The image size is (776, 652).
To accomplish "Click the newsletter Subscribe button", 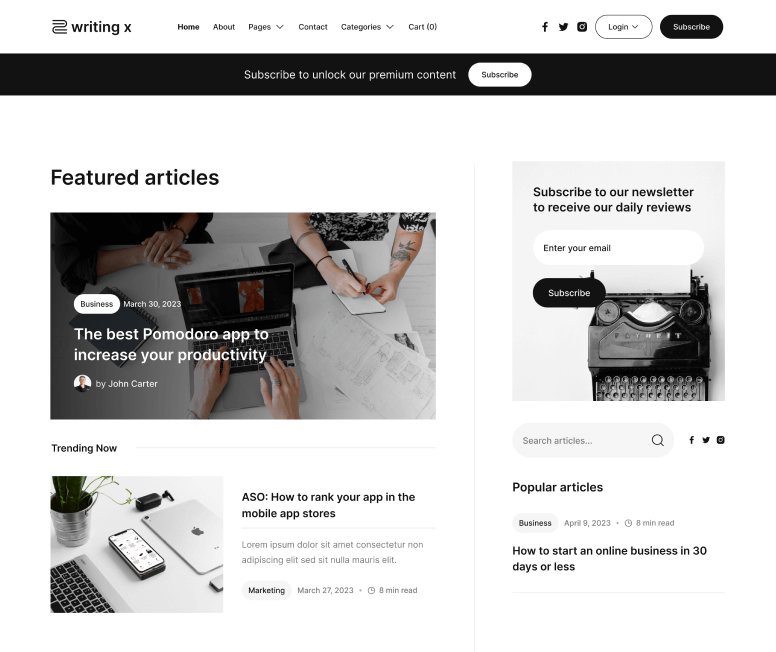I will 569,293.
